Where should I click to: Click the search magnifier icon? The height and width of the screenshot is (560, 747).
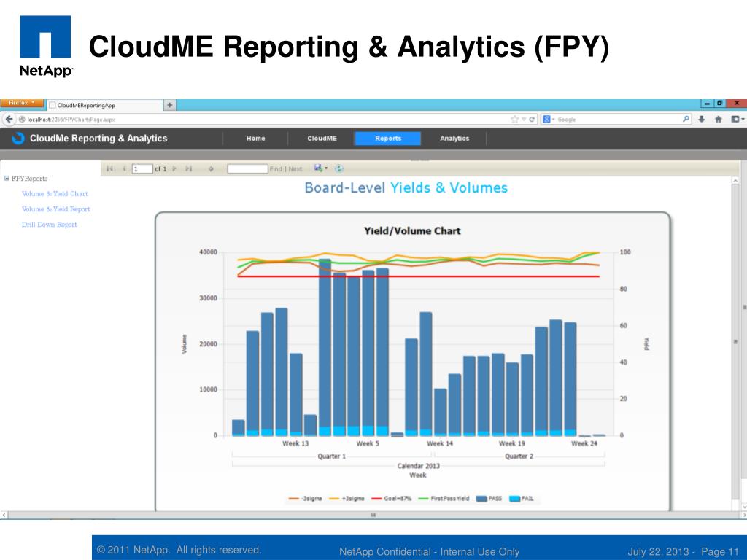(686, 119)
